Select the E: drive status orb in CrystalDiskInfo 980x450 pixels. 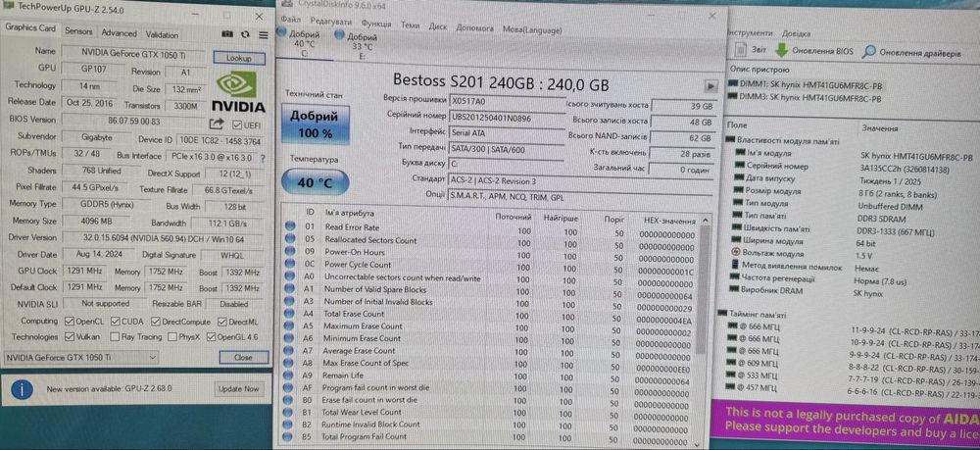339,35
